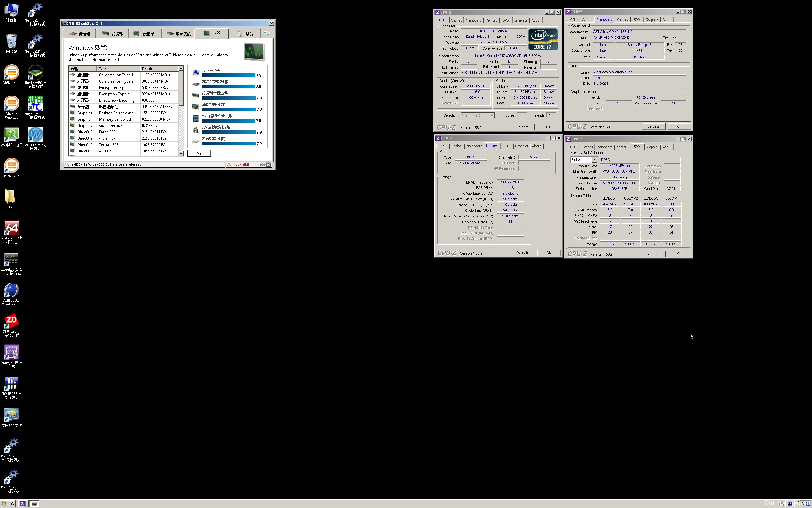Viewport: 812px width, 508px height.
Task: Click the BlackBox taskbar button
Action: pos(35,504)
